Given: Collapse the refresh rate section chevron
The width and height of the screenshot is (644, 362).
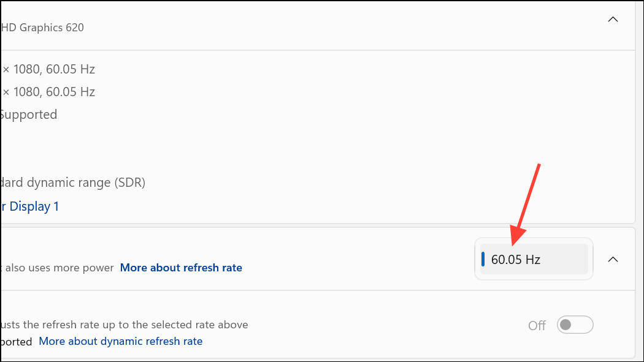Looking at the screenshot, I should tap(612, 259).
